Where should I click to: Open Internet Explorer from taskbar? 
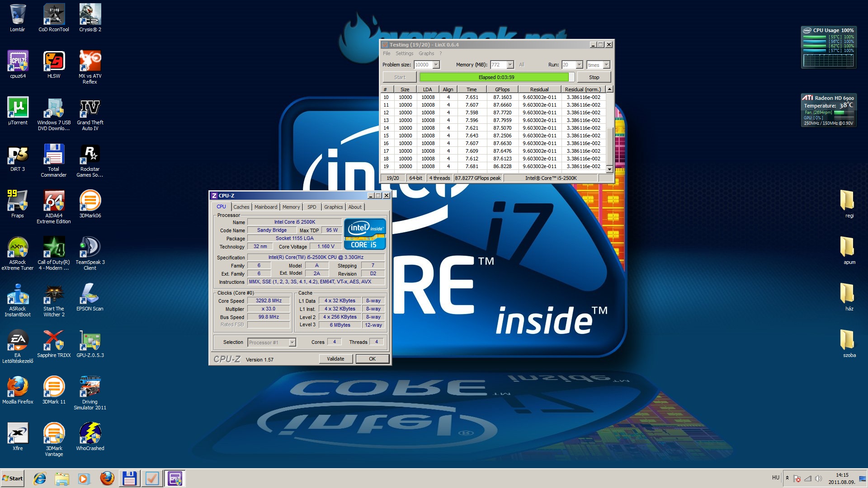pos(40,479)
